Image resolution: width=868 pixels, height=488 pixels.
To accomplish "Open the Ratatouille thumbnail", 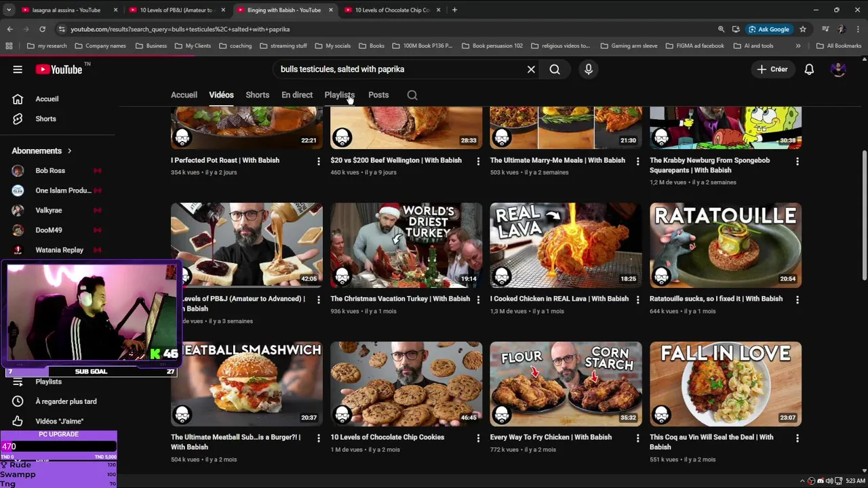I will coord(726,245).
